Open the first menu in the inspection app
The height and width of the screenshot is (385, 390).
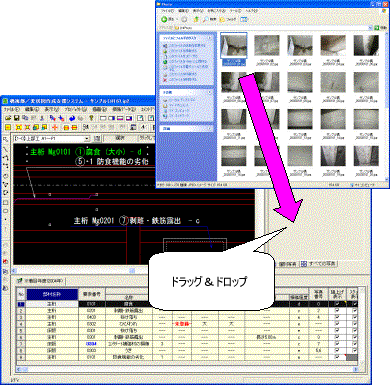(x=11, y=109)
